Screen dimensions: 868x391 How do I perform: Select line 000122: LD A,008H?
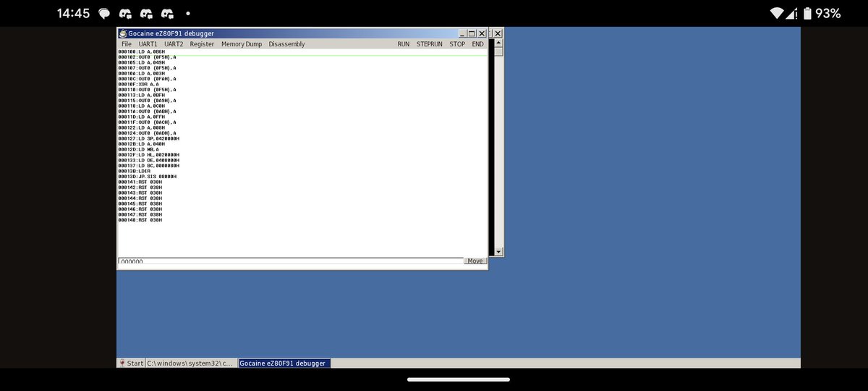tap(142, 127)
